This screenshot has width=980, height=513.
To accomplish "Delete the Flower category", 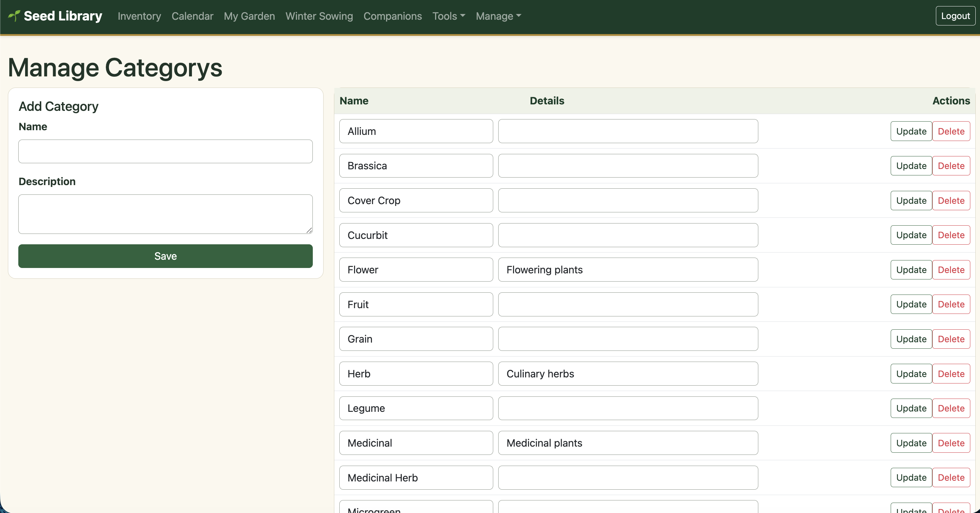I will point(951,270).
